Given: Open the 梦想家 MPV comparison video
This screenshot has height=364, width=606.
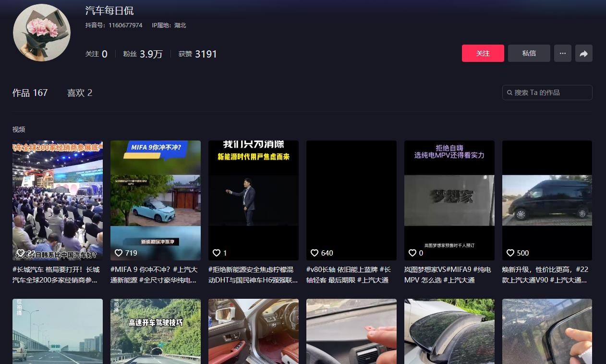Looking at the screenshot, I should pyautogui.click(x=449, y=200).
